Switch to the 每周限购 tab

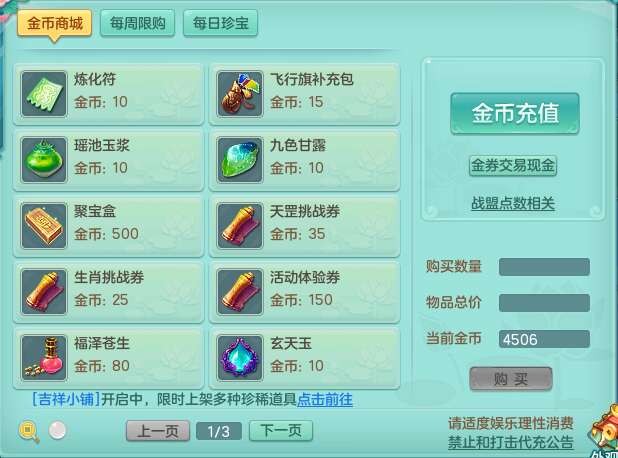point(138,23)
